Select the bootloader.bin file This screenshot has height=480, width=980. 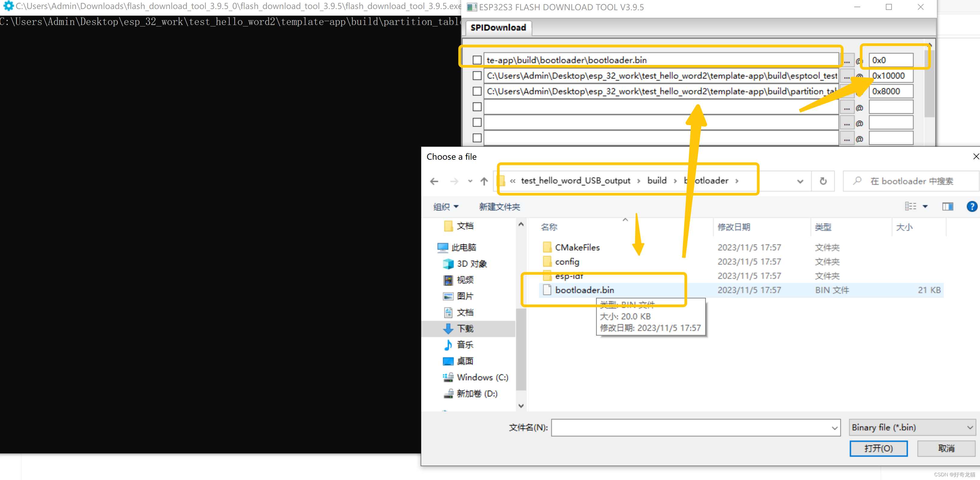[584, 290]
